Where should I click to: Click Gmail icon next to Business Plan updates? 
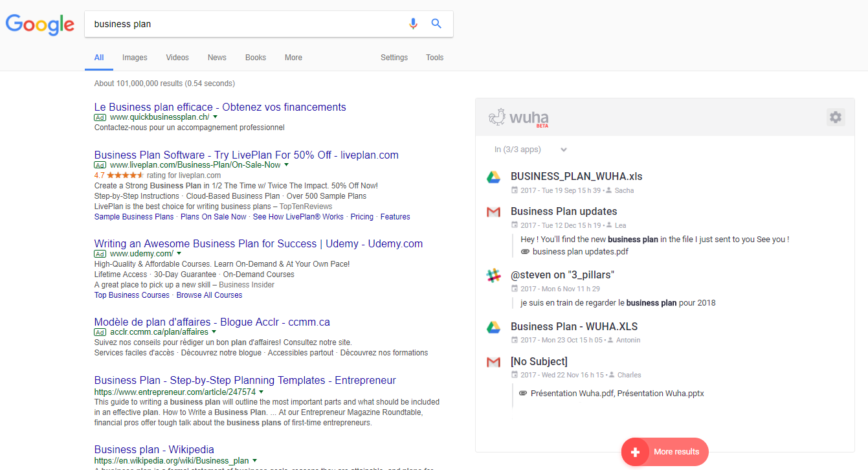(x=494, y=212)
